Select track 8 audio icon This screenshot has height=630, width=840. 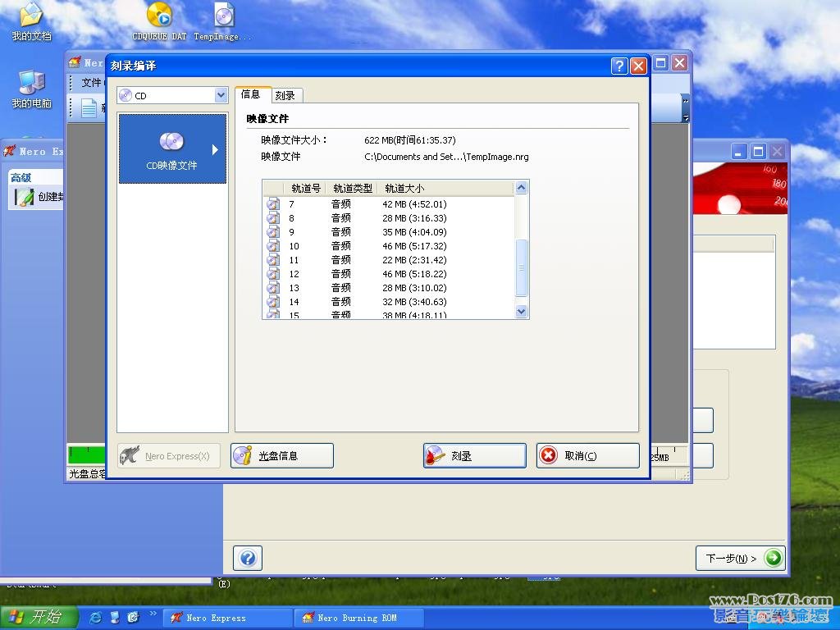pos(273,218)
